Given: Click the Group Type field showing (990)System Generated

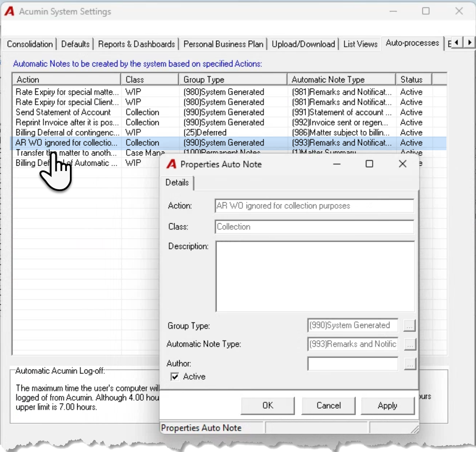Looking at the screenshot, I should click(x=352, y=325).
